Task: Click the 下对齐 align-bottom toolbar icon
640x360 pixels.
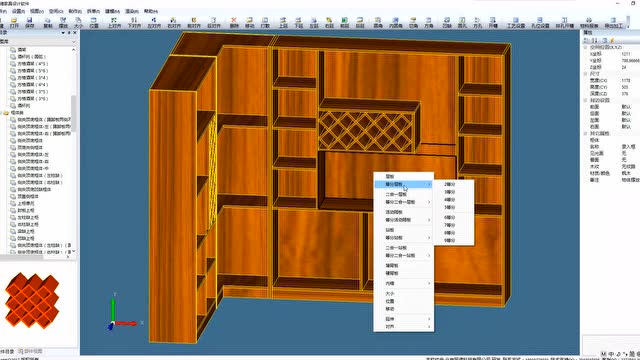Action: pos(134,22)
